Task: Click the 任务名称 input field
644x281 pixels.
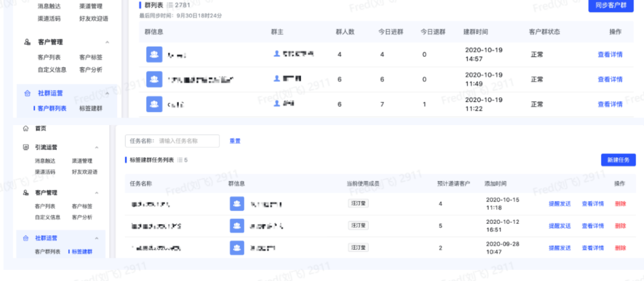Action: click(x=187, y=141)
